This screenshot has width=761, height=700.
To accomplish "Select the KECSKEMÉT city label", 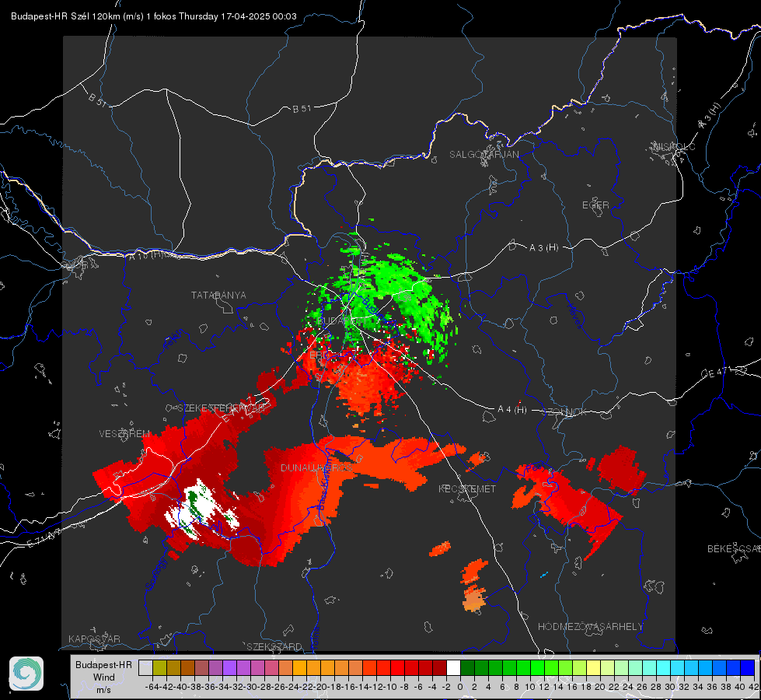I will coord(467,488).
